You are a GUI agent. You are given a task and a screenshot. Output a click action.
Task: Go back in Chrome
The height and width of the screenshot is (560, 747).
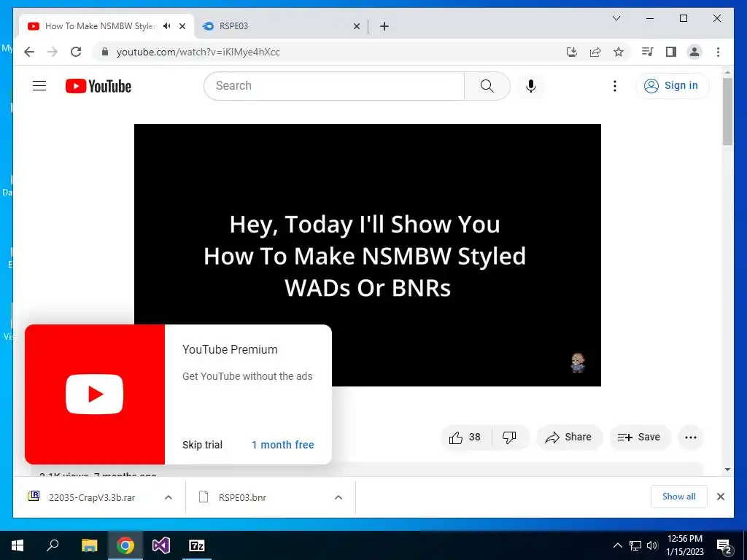(x=29, y=52)
